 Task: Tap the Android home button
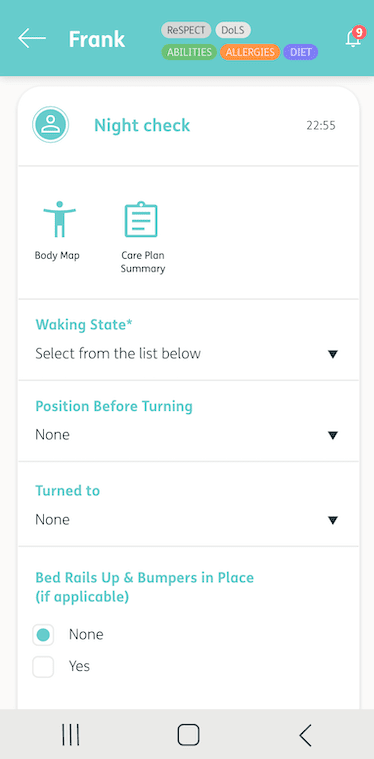188,735
